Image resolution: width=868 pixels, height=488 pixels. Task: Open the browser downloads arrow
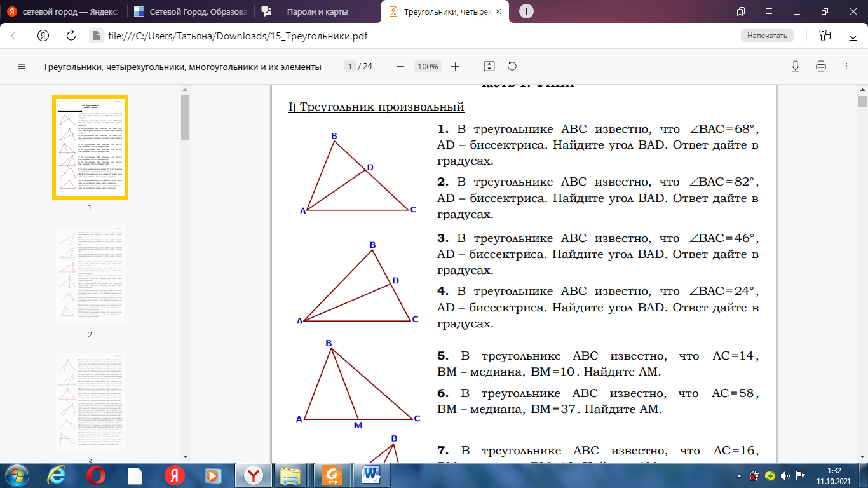coord(853,36)
